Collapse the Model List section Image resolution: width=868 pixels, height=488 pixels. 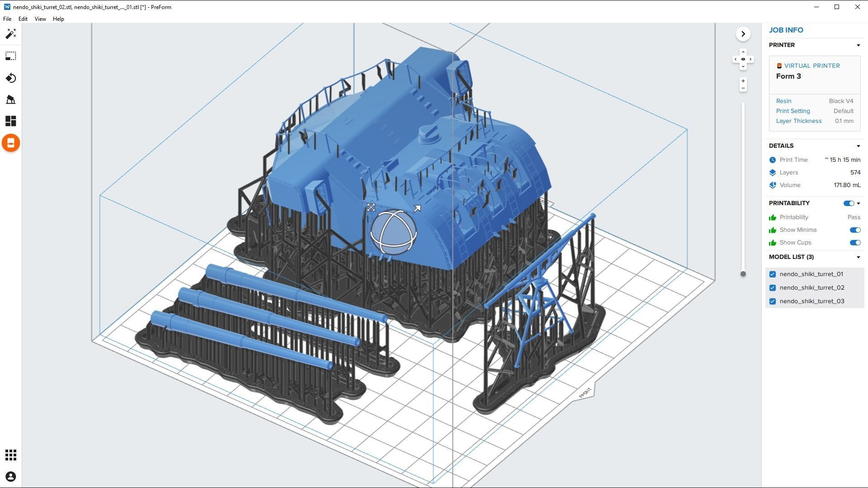[x=858, y=257]
